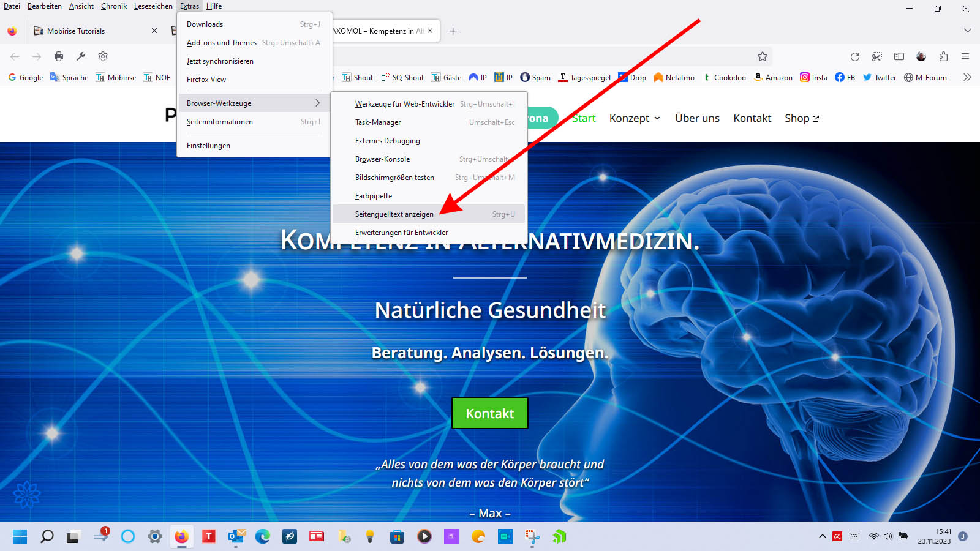Image resolution: width=980 pixels, height=551 pixels.
Task: Expand the Browser-Werkzeuge submenu
Action: click(x=254, y=103)
